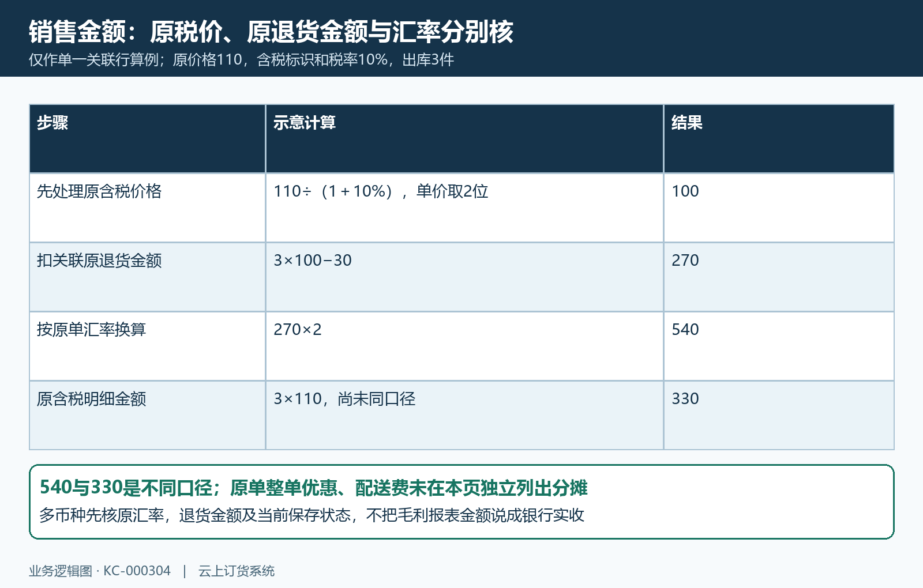923x588 pixels.
Task: Click the calculation 3×100−30
Action: pos(312,261)
